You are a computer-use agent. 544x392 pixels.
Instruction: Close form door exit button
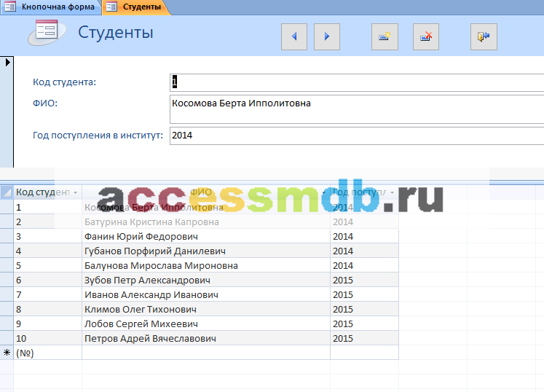coord(484,36)
